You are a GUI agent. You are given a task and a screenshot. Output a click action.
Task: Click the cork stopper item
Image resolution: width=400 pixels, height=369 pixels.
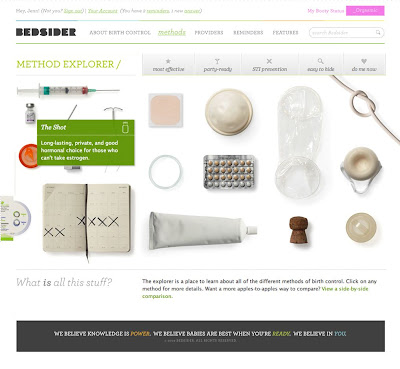click(x=298, y=229)
